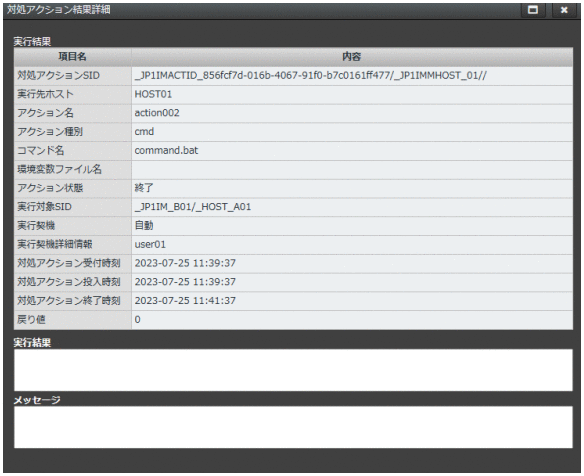The image size is (584, 476).
Task: Click the 内容 column header
Action: [x=352, y=57]
